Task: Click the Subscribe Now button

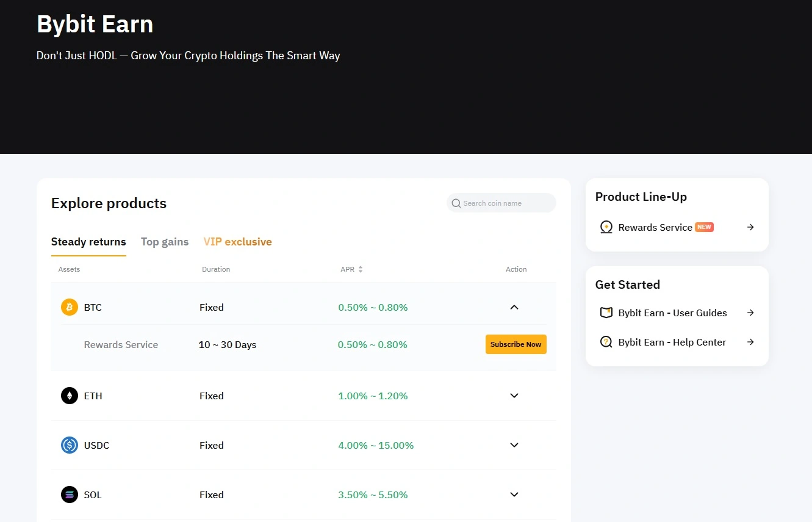Action: point(516,344)
